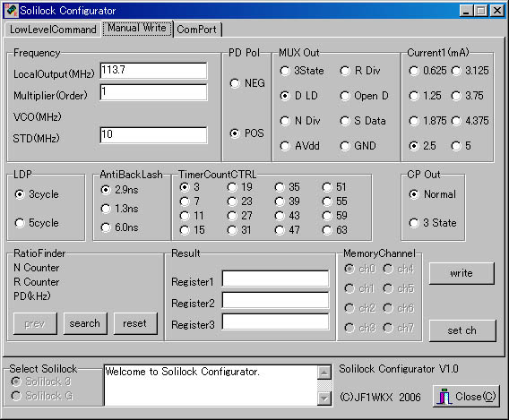Select memory channel ch5

[399, 288]
